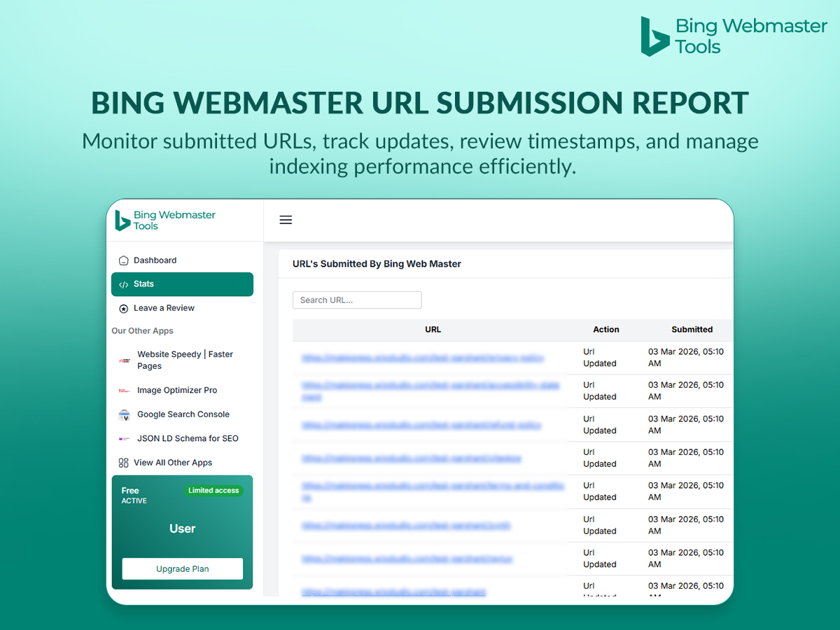Viewport: 840px width, 630px height.
Task: Open the hamburger menu icon
Action: pyautogui.click(x=286, y=220)
